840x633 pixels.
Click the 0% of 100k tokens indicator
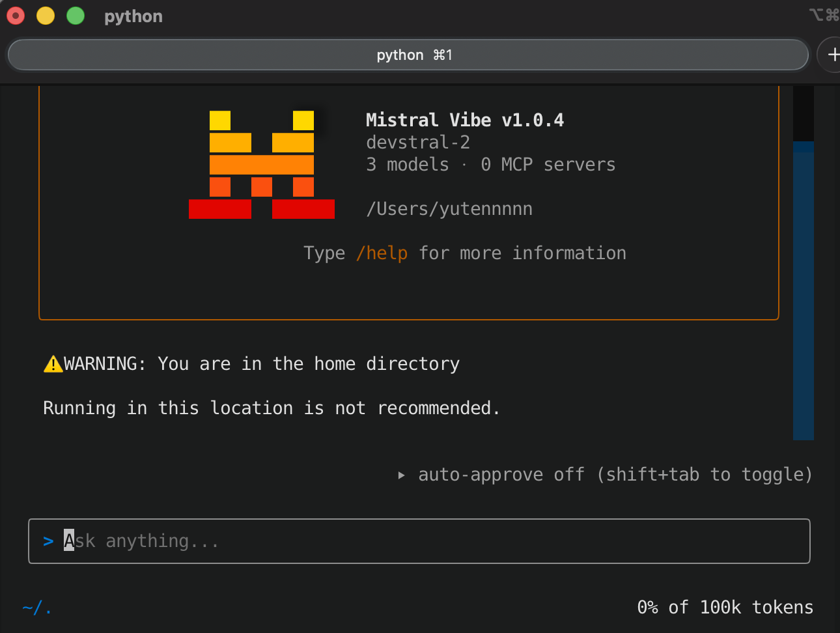[725, 608]
